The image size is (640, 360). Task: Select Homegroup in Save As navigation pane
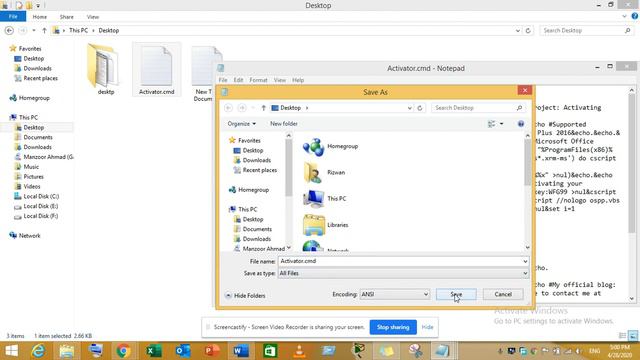point(249,190)
